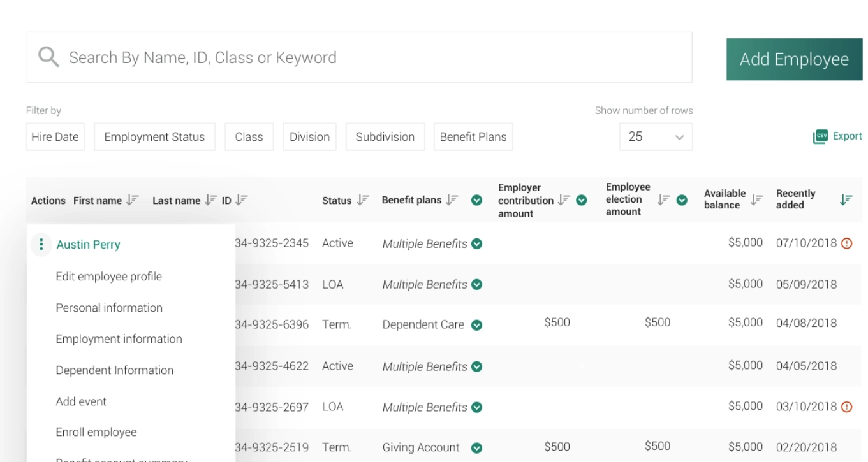
Task: Sort by Available balance
Action: coord(756,199)
